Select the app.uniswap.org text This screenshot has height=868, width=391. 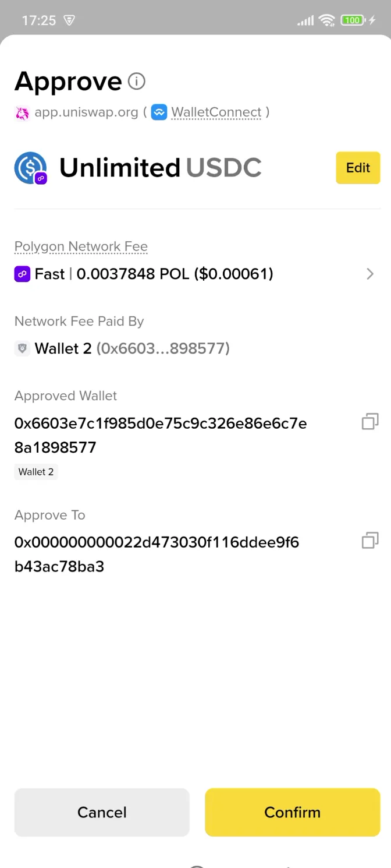point(86,112)
